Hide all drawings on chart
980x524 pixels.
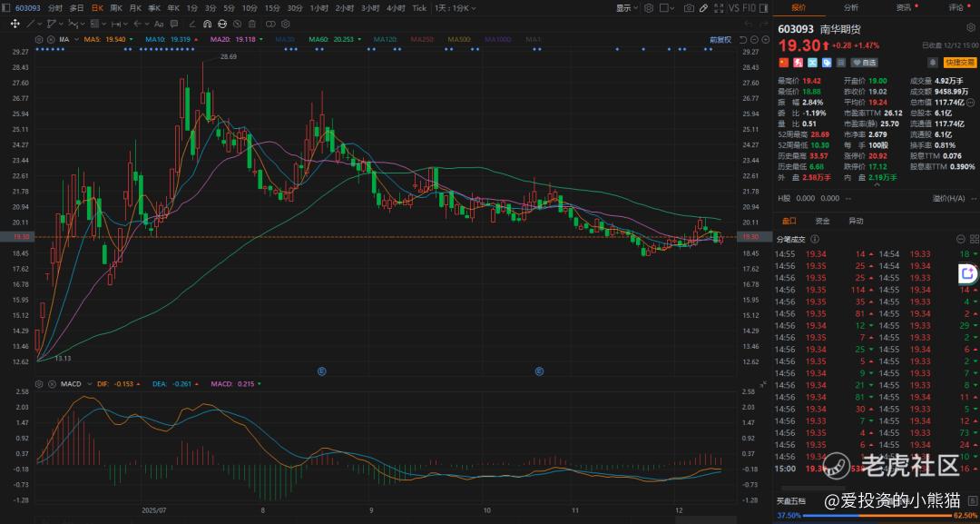pyautogui.click(x=238, y=24)
